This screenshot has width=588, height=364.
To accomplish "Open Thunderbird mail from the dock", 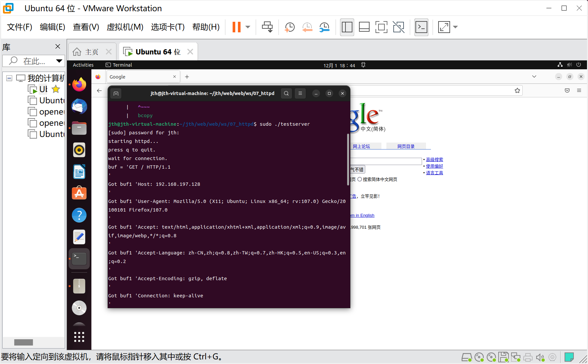I will coord(79,106).
